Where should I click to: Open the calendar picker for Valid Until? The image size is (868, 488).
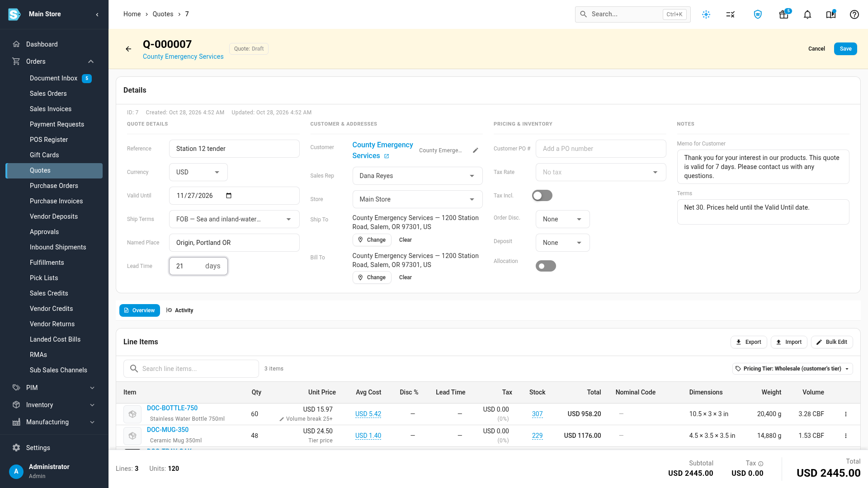(x=229, y=196)
